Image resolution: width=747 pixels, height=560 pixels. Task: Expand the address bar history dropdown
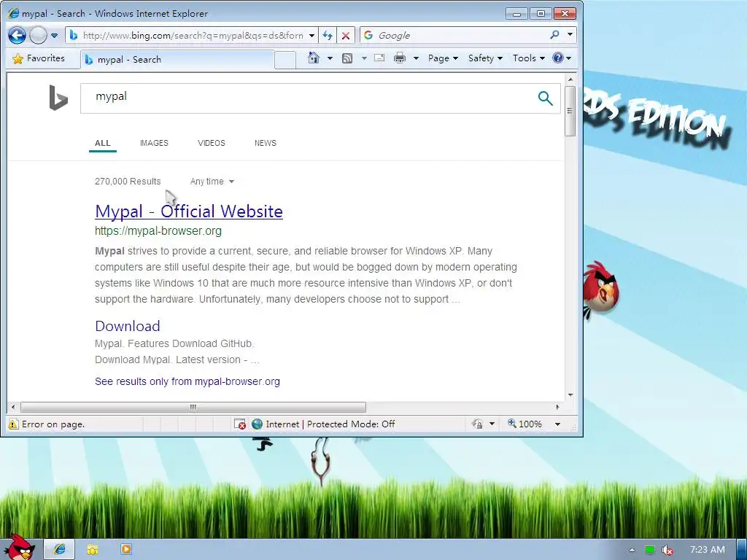311,36
